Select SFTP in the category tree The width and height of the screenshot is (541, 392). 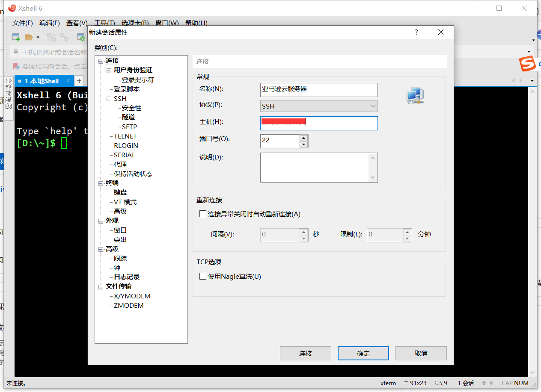129,127
